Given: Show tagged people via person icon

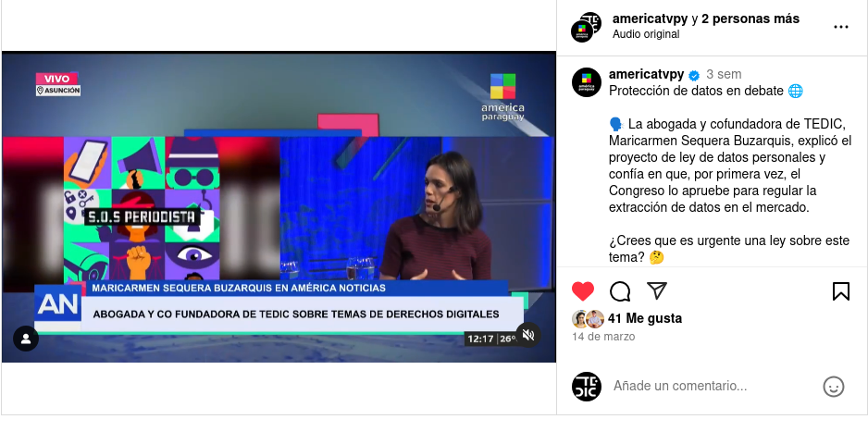Looking at the screenshot, I should point(26,339).
